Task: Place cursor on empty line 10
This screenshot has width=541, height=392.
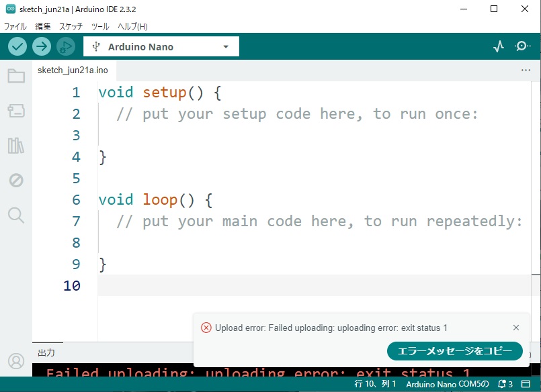Action: point(314,285)
